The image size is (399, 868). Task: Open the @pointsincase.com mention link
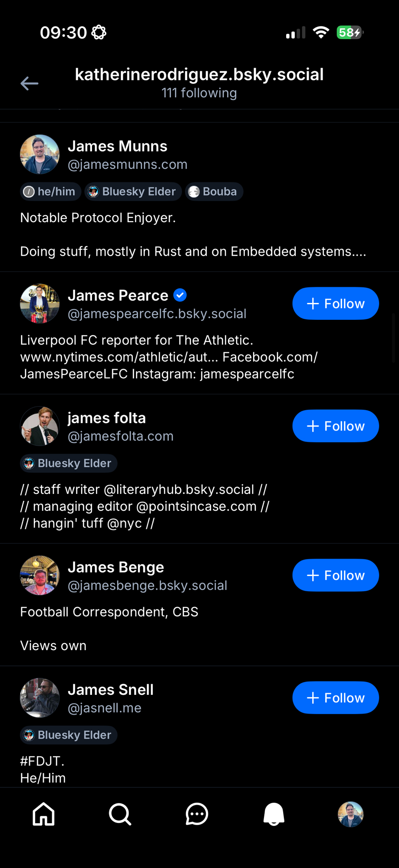pyautogui.click(x=196, y=506)
